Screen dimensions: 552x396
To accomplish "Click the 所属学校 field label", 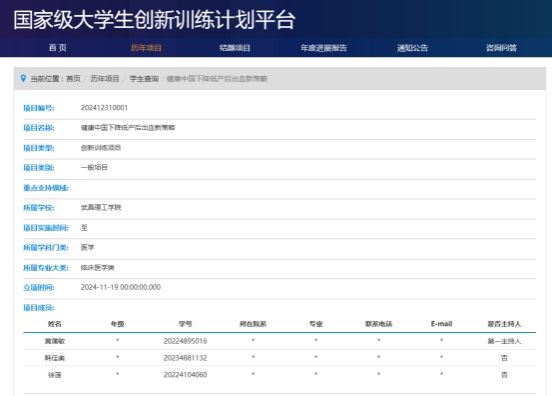I will pyautogui.click(x=39, y=208).
